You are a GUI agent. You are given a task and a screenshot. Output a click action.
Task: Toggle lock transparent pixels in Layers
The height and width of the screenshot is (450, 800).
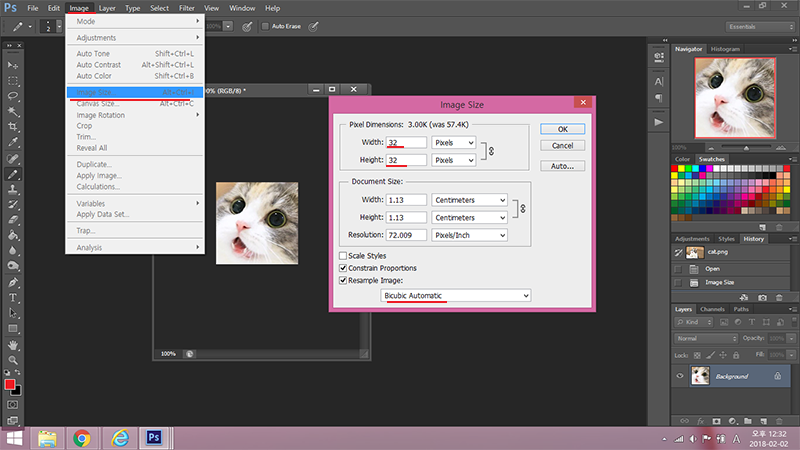click(x=697, y=355)
